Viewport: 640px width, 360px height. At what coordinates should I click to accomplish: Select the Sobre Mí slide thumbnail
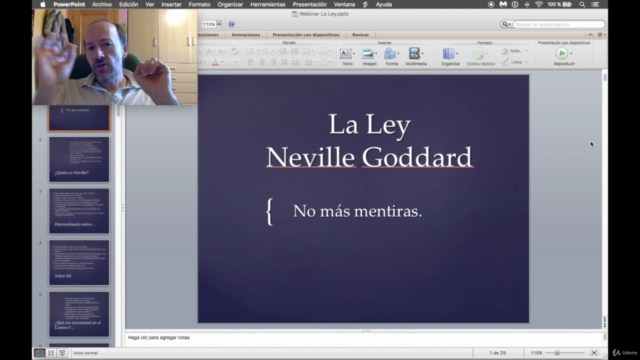[x=79, y=262]
